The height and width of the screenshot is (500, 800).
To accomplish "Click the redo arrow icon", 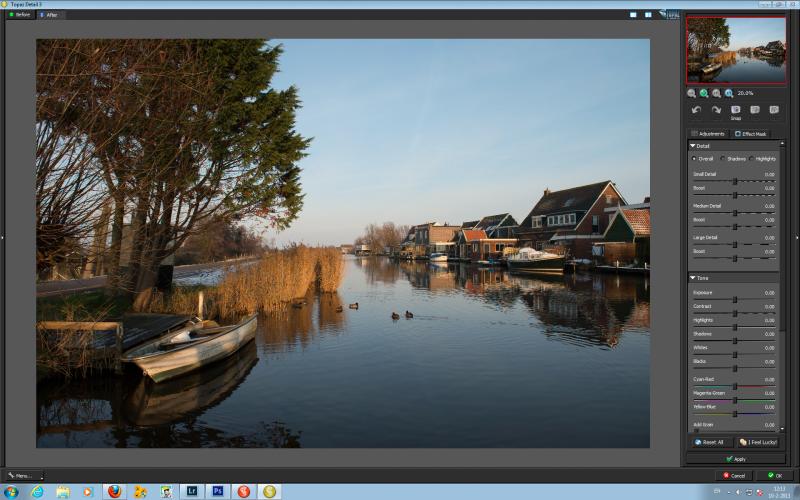I will (716, 110).
